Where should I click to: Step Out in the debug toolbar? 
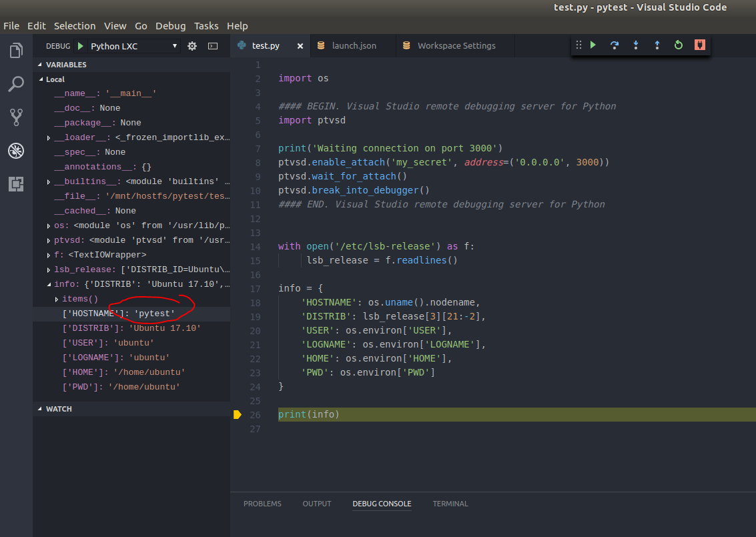tap(657, 45)
